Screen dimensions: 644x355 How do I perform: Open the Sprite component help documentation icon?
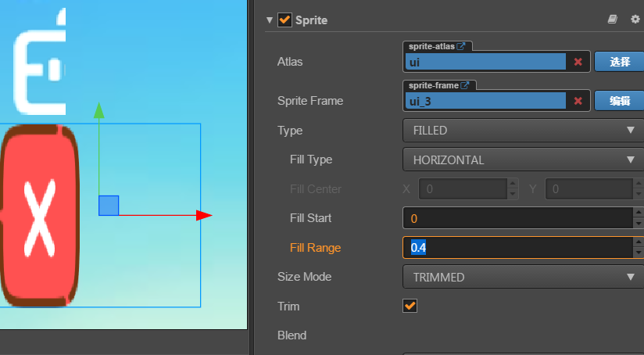[613, 20]
